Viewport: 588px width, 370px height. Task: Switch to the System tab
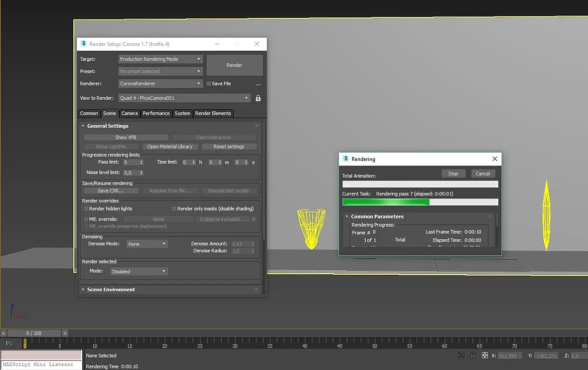click(x=182, y=113)
